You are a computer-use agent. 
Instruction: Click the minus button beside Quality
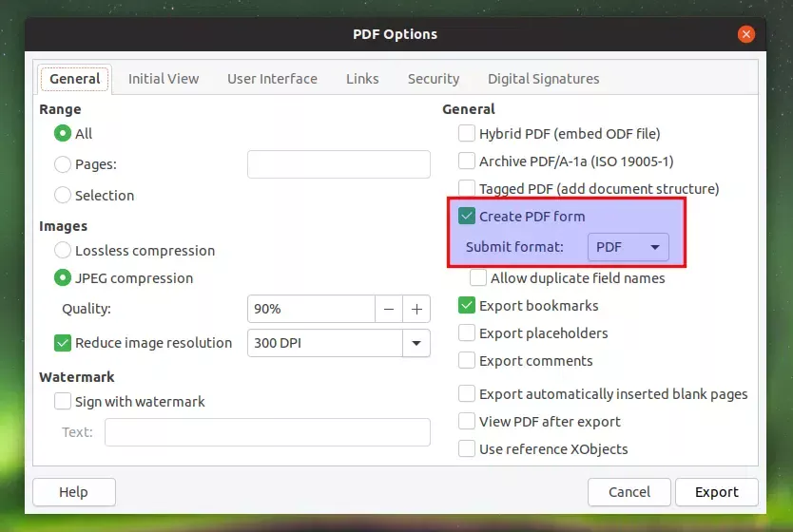(x=388, y=309)
